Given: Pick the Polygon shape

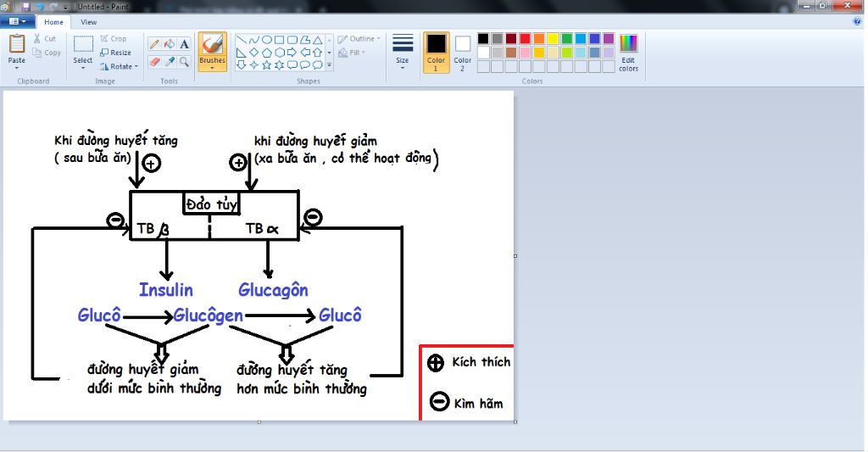Looking at the screenshot, I should click(305, 40).
